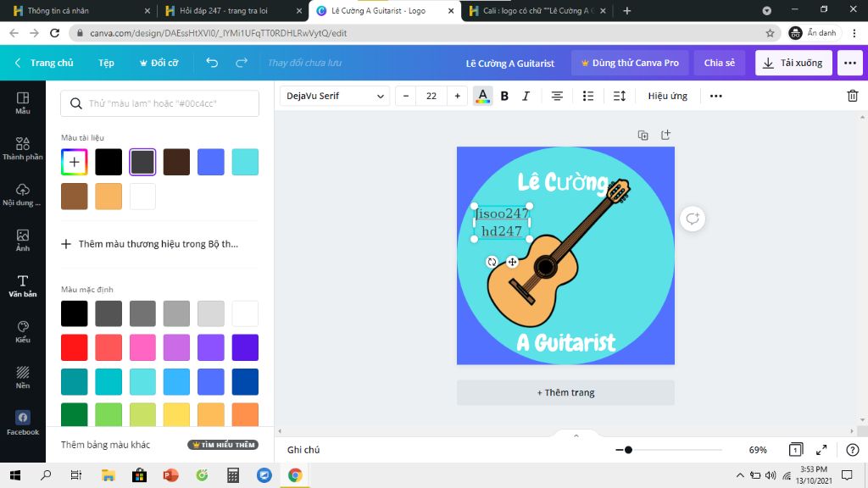
Task: Add a new page icon above canvas
Action: click(665, 135)
